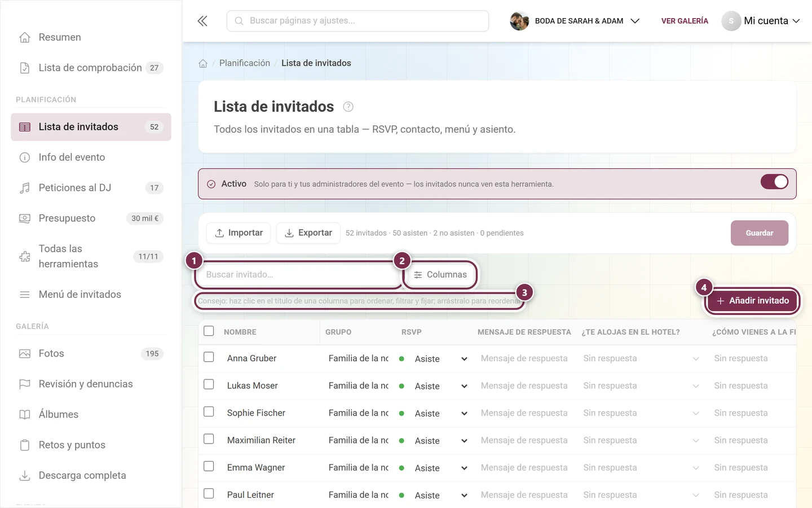Viewport: 812px width, 508px height.
Task: Collapse the sidebar with the double-chevron icon
Action: (202, 21)
